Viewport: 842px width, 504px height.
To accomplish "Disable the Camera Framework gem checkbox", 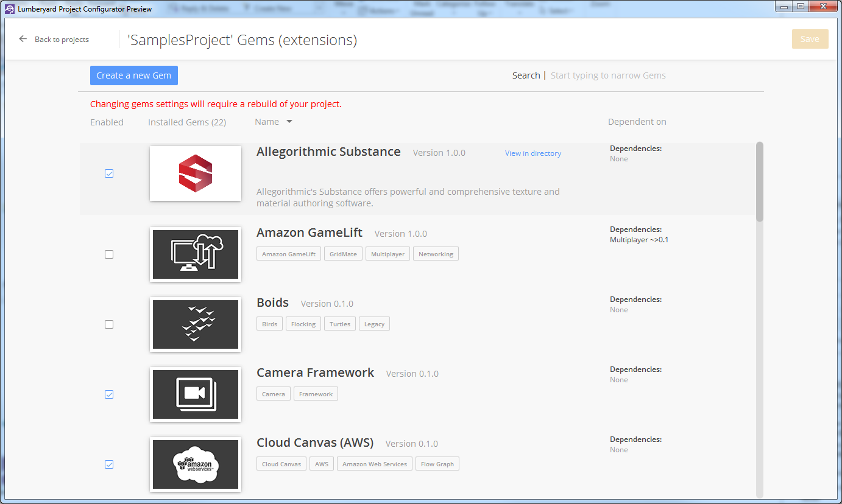I will (x=109, y=394).
